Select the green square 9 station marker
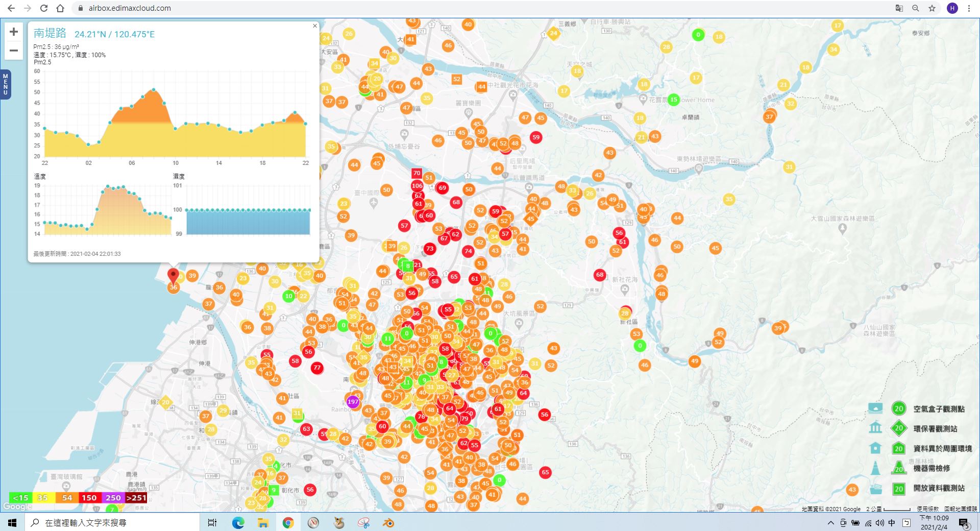 pos(274,490)
